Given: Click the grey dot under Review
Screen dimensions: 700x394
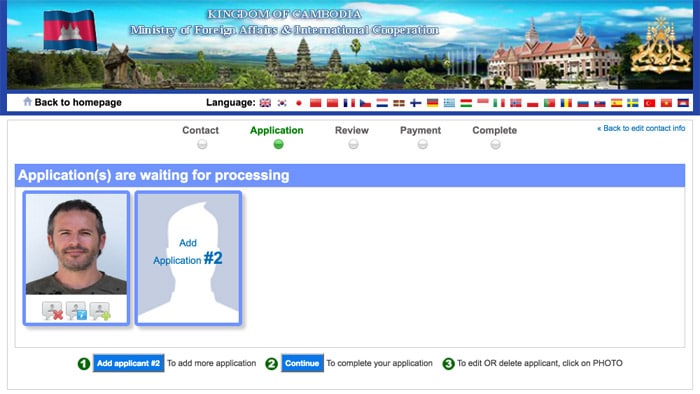Looking at the screenshot, I should coord(354,145).
